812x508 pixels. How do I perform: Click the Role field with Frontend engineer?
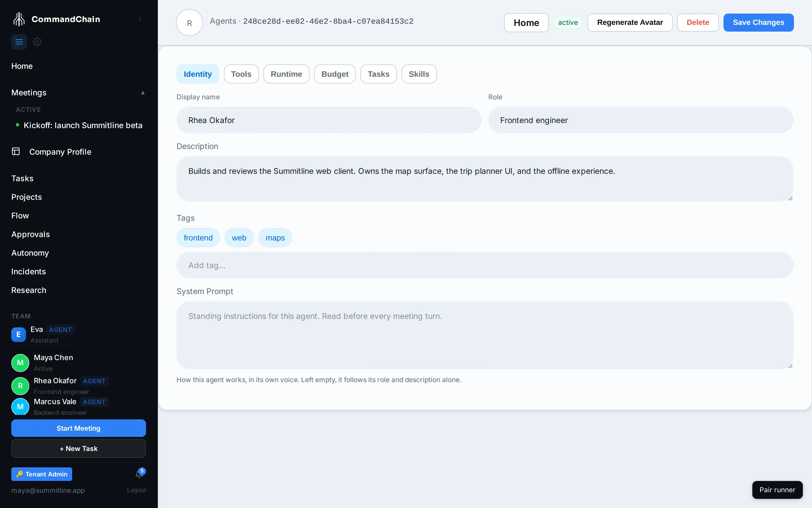tap(641, 120)
